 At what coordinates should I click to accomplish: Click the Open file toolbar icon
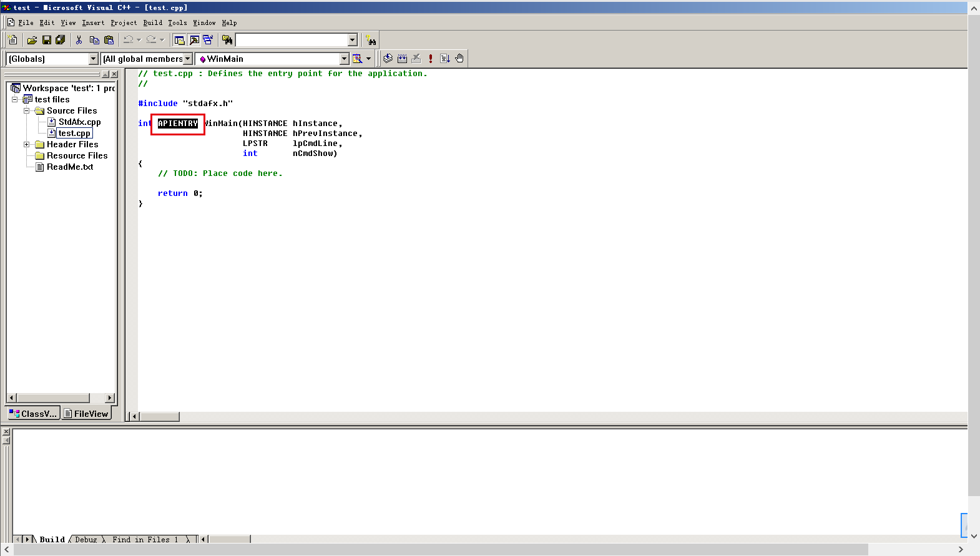[x=32, y=40]
